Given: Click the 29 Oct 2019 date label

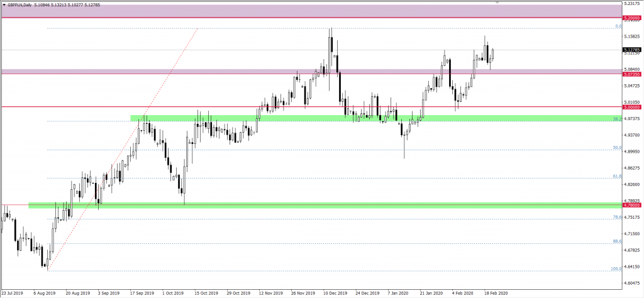Looking at the screenshot, I should click(x=238, y=294).
